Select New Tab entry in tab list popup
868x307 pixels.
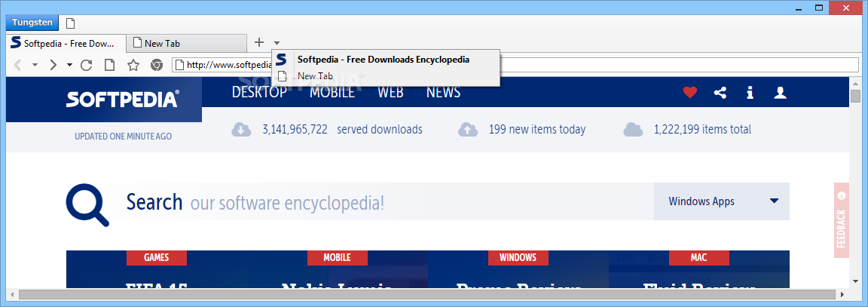[x=387, y=76]
